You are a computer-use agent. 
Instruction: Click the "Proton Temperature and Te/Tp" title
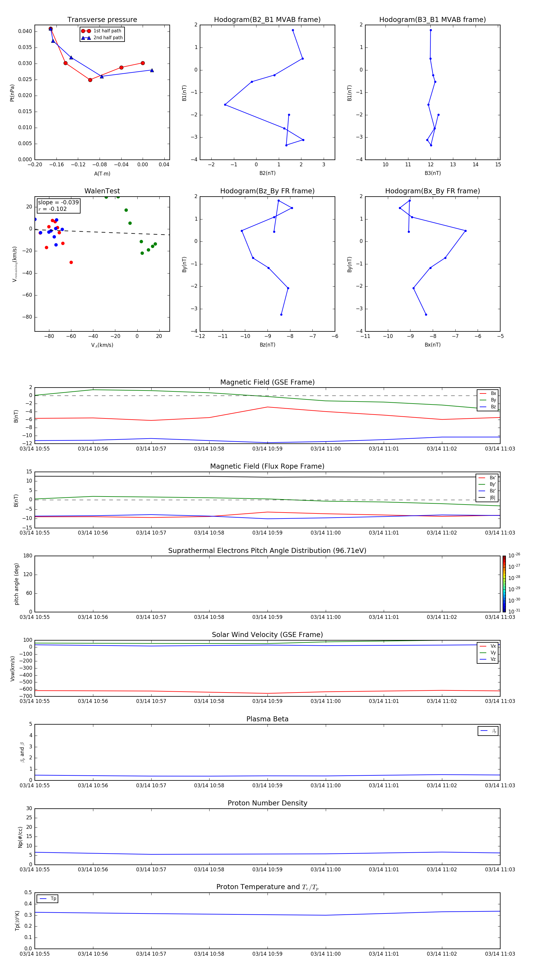click(x=267, y=887)
